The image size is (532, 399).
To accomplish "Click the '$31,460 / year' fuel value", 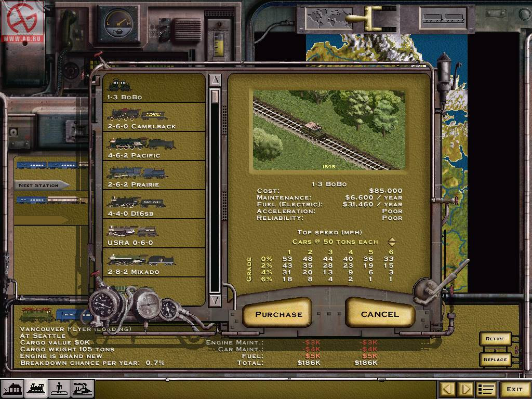I will tap(372, 204).
